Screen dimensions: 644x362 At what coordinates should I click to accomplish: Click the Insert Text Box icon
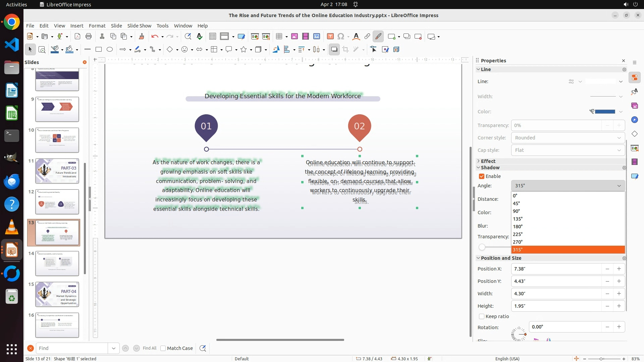pos(330,37)
